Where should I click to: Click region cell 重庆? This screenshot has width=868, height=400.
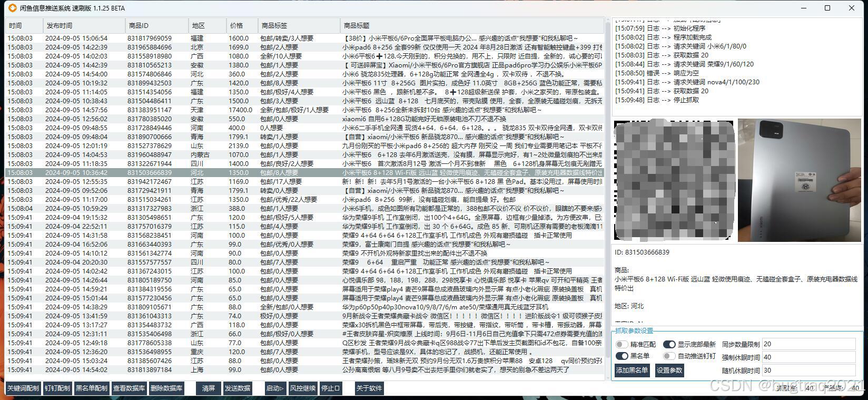pos(196,352)
